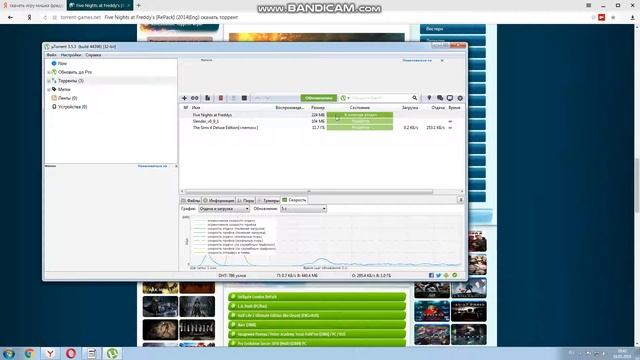
Task: Click the black Stop Torrent square icon
Action: point(244,98)
